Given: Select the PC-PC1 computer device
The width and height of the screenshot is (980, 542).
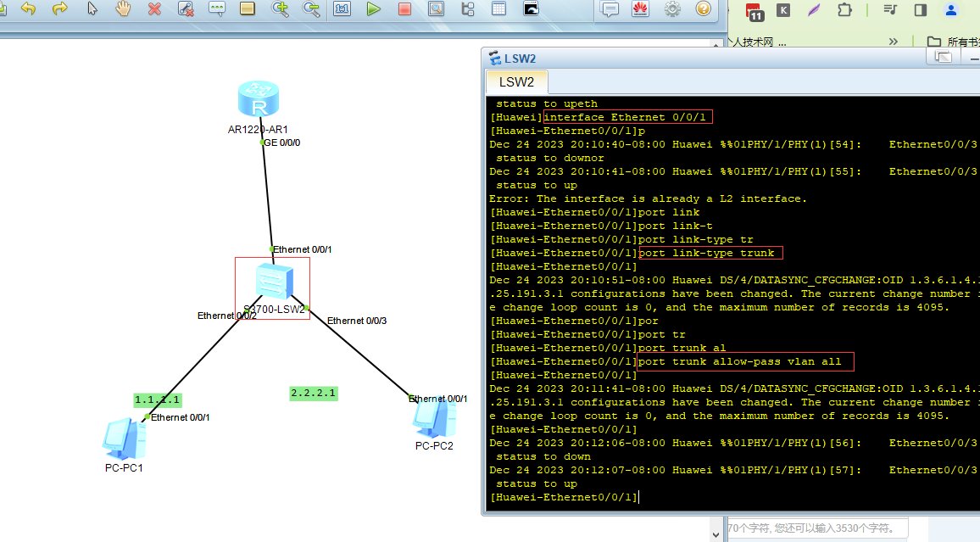Looking at the screenshot, I should (x=125, y=439).
